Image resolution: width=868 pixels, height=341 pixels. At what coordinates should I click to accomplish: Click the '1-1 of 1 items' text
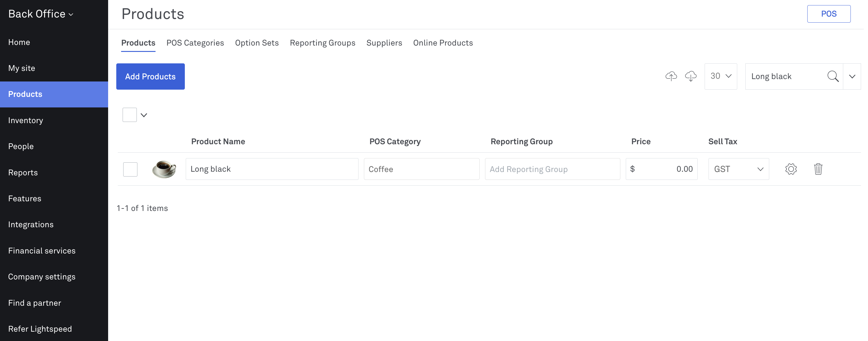click(x=142, y=208)
